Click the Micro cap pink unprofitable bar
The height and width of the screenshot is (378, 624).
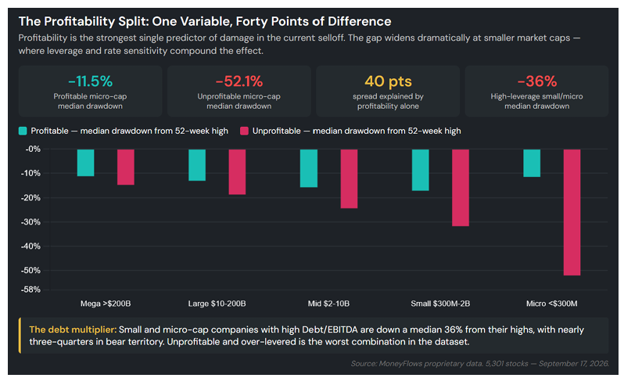572,212
